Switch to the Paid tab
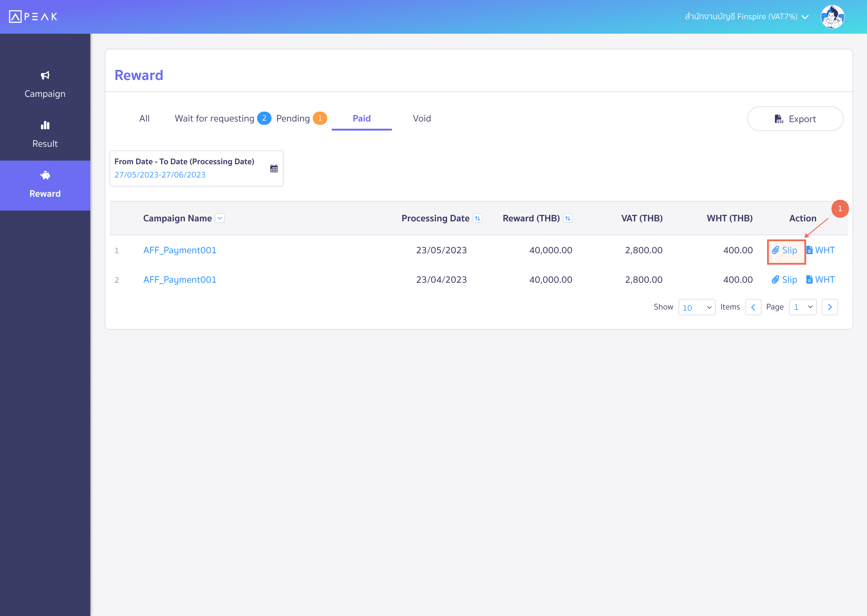 pos(362,119)
